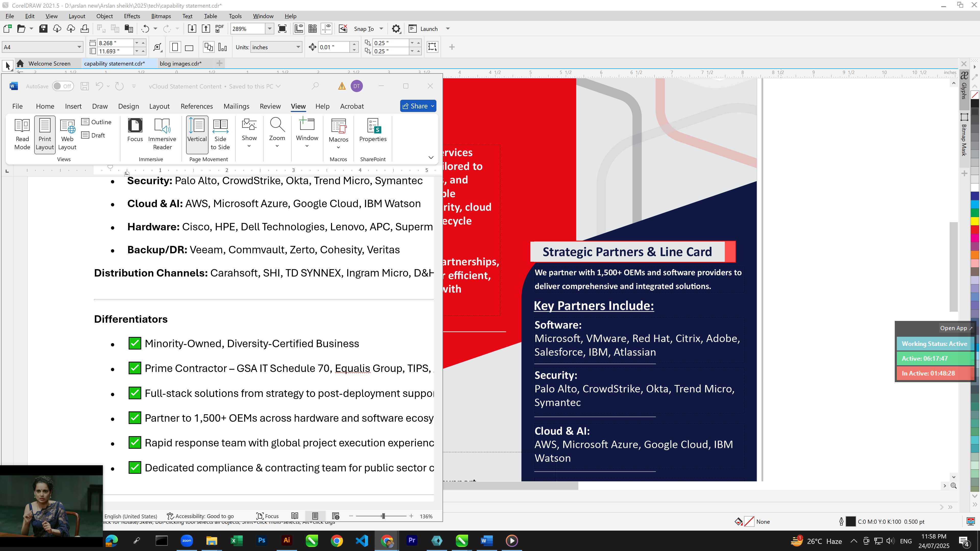This screenshot has width=980, height=551.
Task: Switch to blog images.cdr tab
Action: (180, 64)
